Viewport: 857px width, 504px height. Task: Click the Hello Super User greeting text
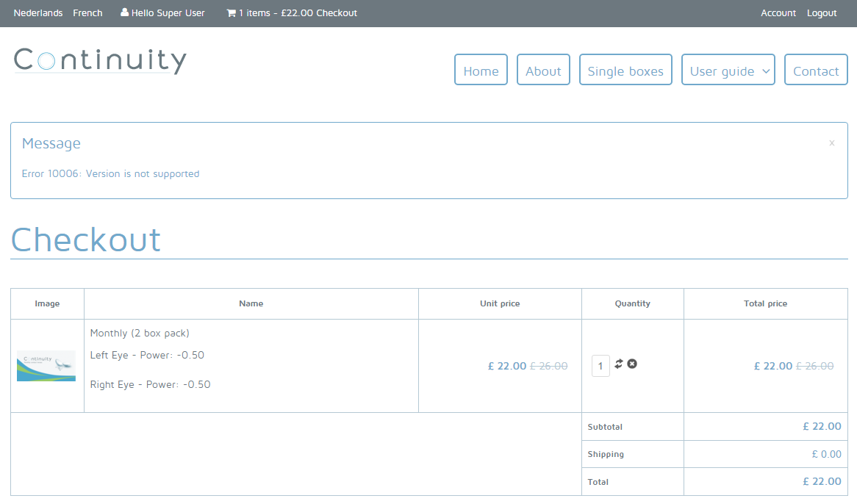coord(168,13)
